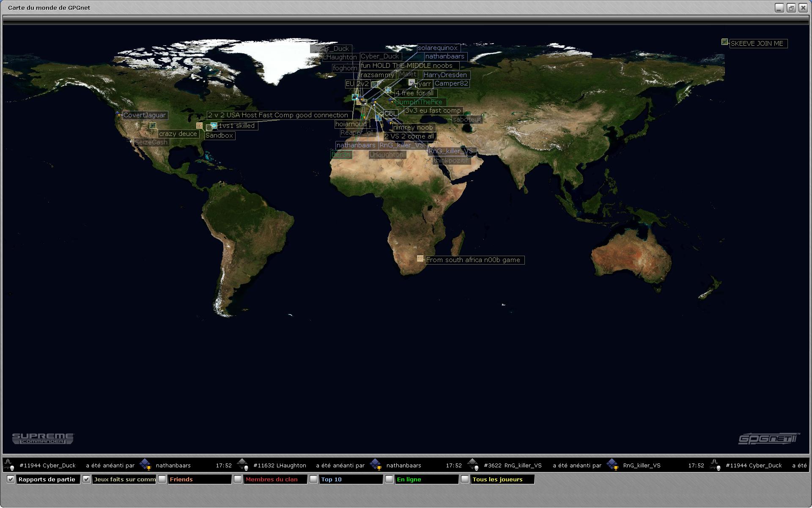Screen dimensions: 812x508
Task: Toggle the En ligne players checkbox
Action: 389,479
